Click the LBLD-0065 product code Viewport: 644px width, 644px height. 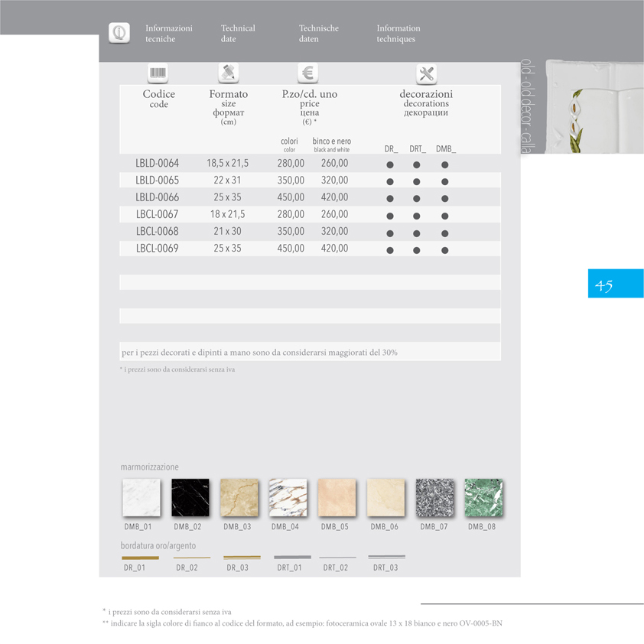(x=158, y=181)
